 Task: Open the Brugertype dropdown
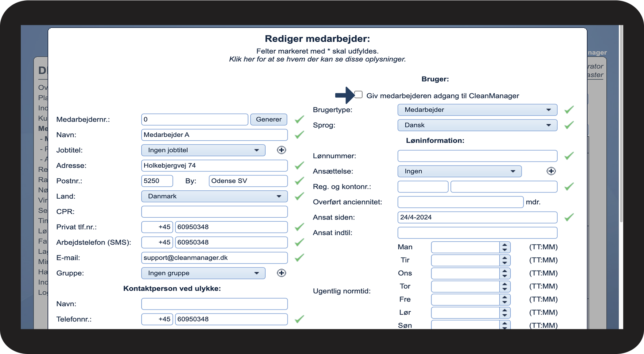[477, 110]
